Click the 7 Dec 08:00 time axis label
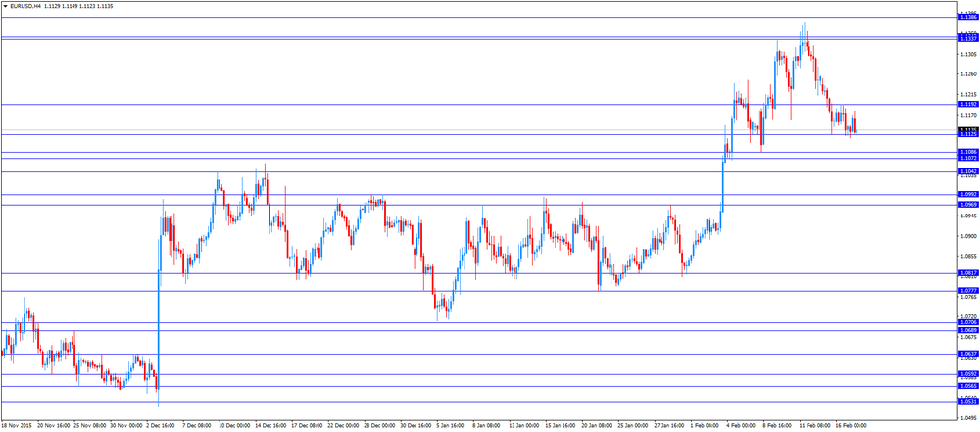 tap(195, 426)
